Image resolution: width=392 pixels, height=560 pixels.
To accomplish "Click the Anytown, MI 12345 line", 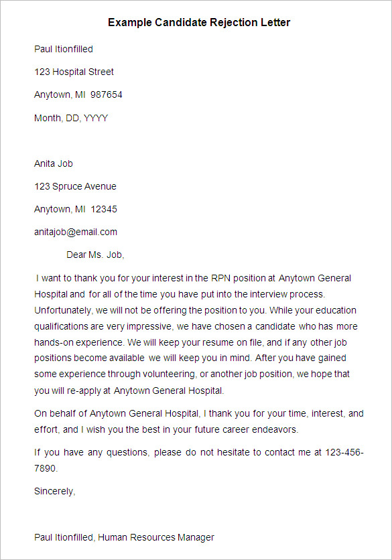I will click(76, 209).
